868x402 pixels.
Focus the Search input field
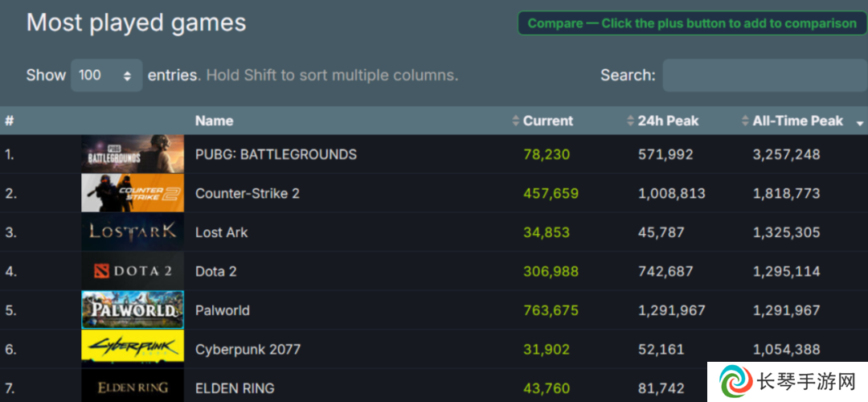coord(764,76)
